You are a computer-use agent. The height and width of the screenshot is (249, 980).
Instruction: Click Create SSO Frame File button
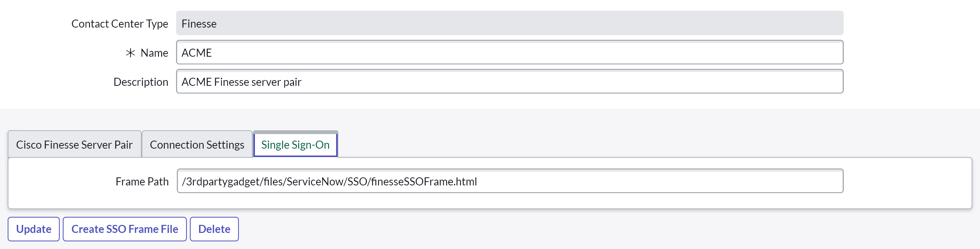[124, 229]
